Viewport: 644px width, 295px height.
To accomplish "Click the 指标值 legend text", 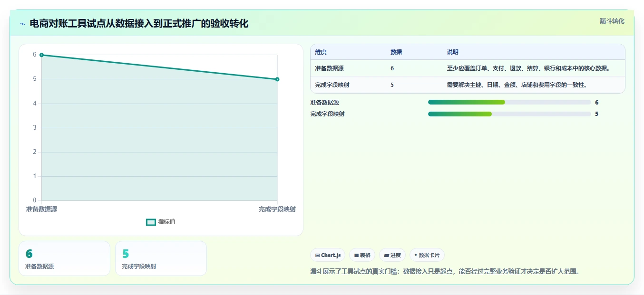I will point(166,222).
